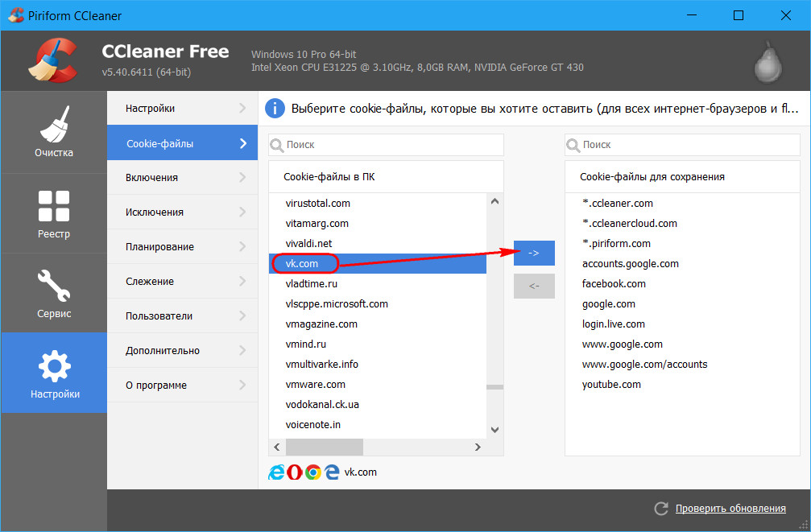811x532 pixels.
Task: Click the CCleaner title bar app icon
Action: 16,15
